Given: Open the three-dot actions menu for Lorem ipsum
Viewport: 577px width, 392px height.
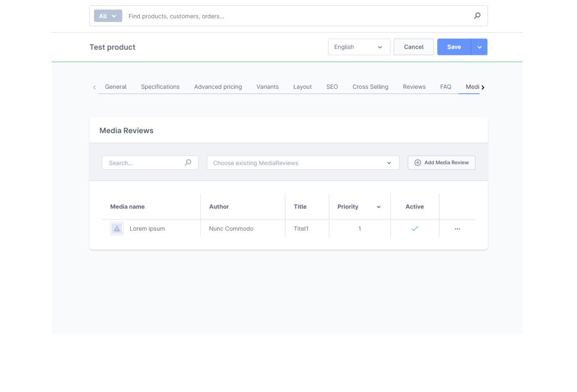Looking at the screenshot, I should click(x=457, y=229).
